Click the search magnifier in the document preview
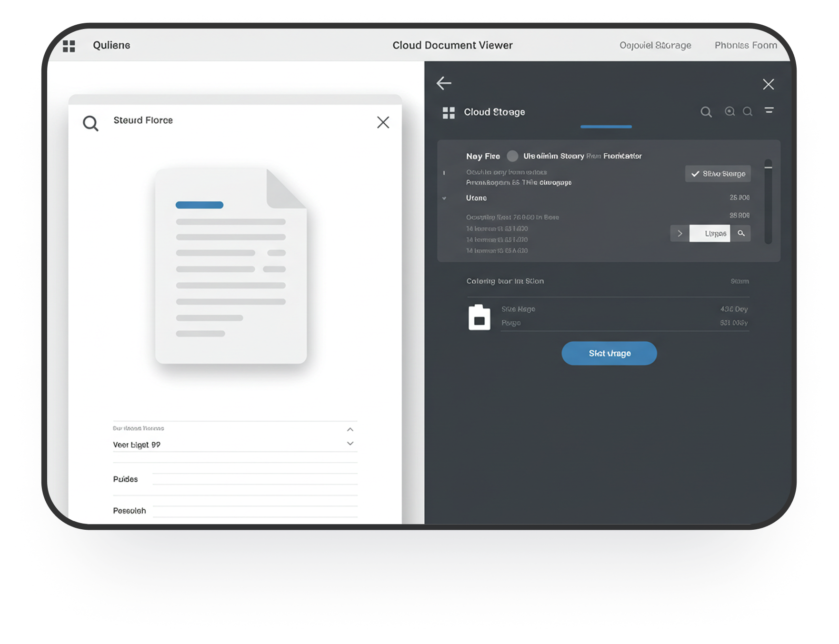The width and height of the screenshot is (839, 644). 90,123
